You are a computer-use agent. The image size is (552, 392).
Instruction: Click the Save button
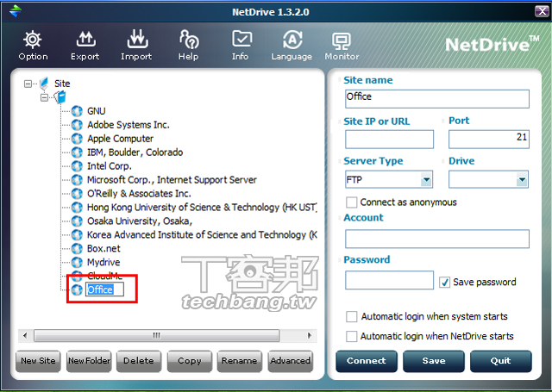coord(434,361)
